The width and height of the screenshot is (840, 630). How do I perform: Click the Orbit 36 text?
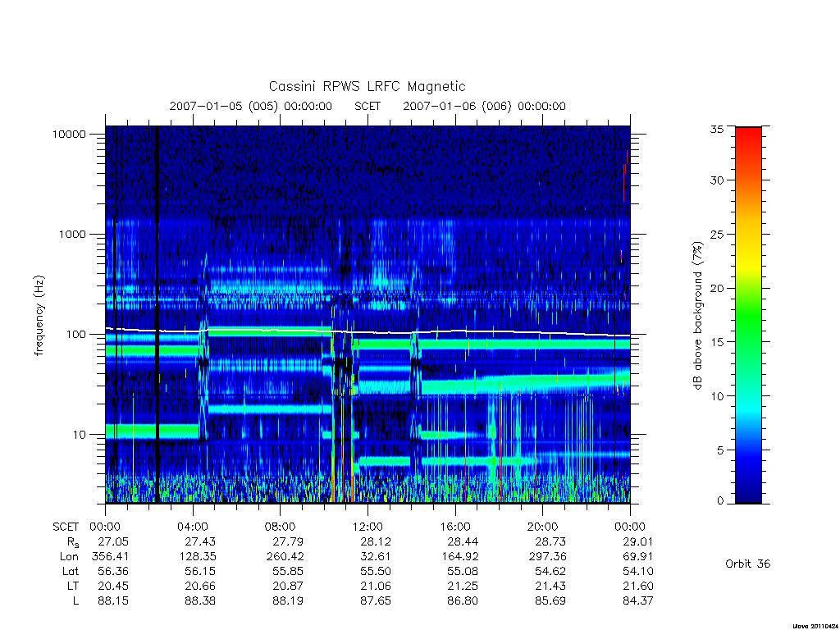pyautogui.click(x=747, y=564)
